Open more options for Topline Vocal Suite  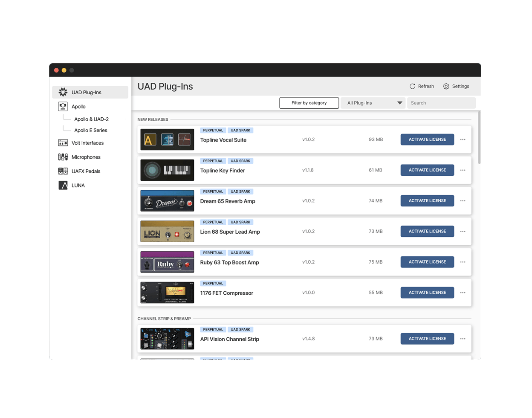tap(463, 139)
